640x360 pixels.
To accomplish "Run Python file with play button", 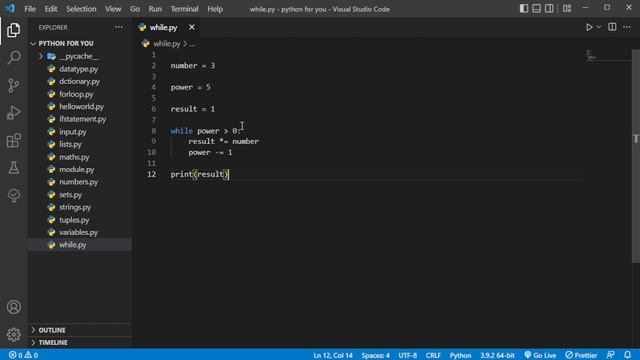I will [589, 27].
